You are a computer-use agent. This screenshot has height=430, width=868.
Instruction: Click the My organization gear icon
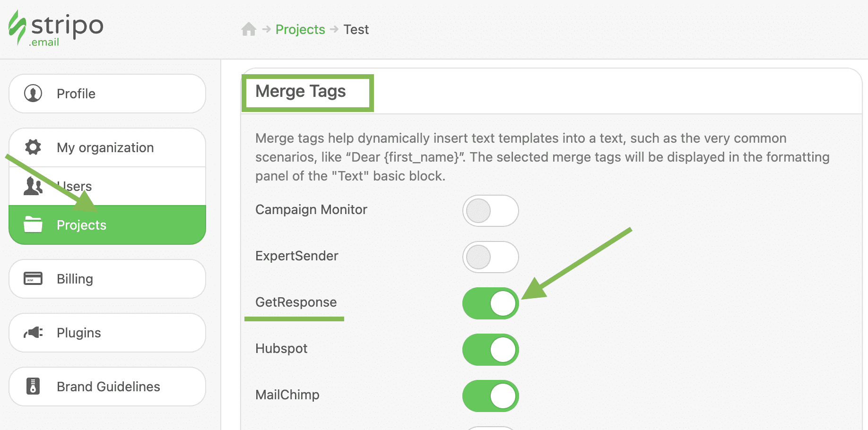point(32,147)
